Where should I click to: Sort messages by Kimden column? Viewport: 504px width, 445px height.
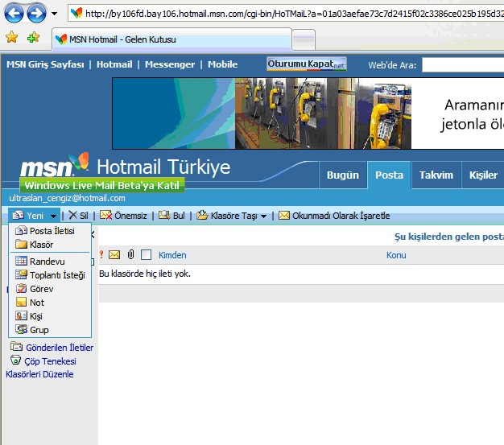click(x=172, y=255)
